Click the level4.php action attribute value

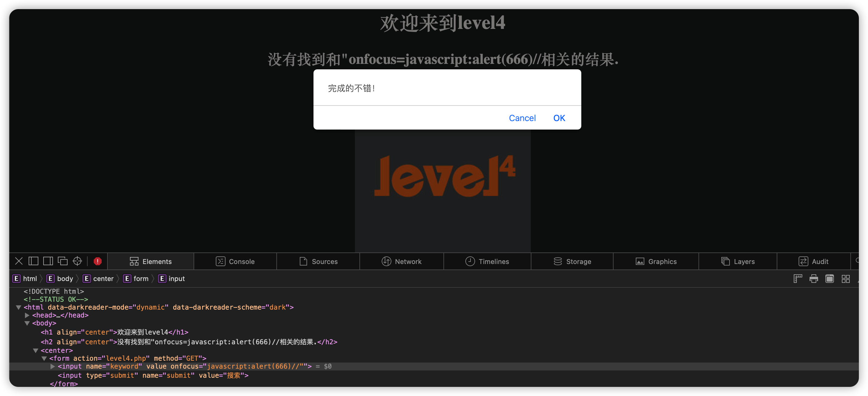tap(126, 358)
